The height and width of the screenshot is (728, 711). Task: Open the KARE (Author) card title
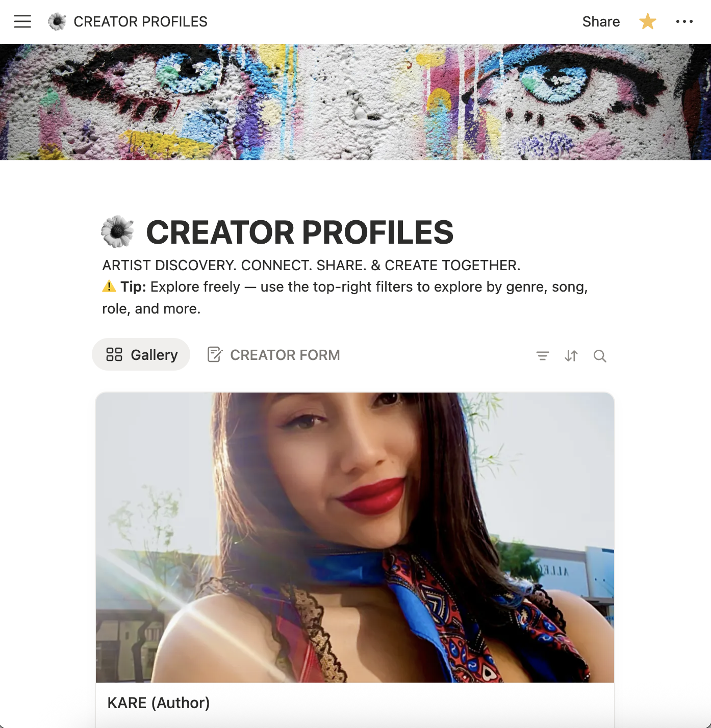159,703
